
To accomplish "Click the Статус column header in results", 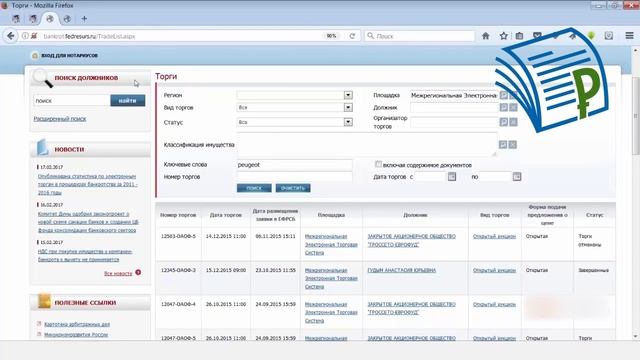I will 594,215.
